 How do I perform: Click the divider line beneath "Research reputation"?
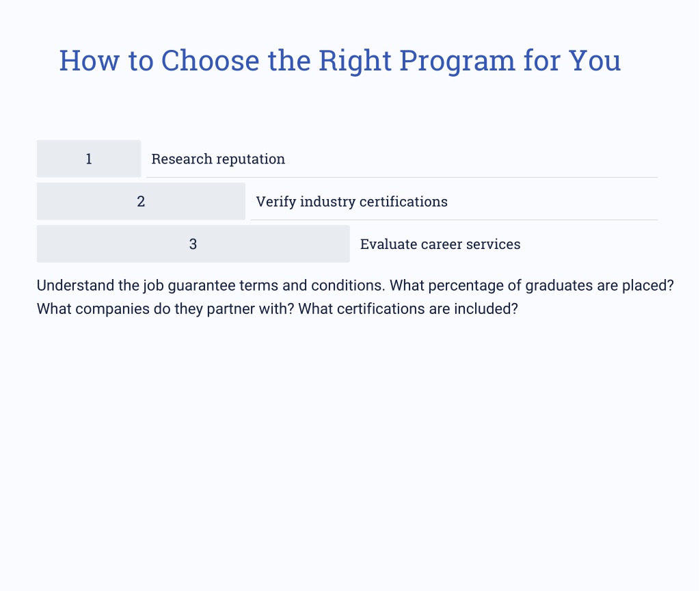402,177
